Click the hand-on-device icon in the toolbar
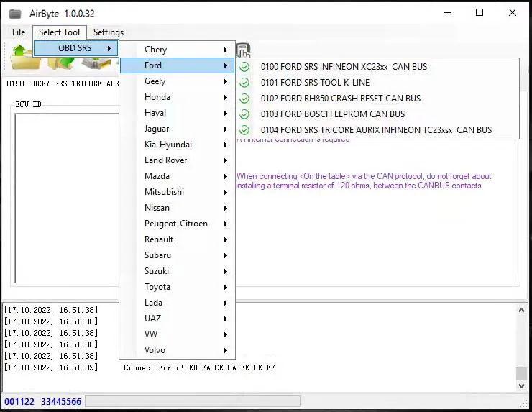The width and height of the screenshot is (532, 412). point(243,50)
